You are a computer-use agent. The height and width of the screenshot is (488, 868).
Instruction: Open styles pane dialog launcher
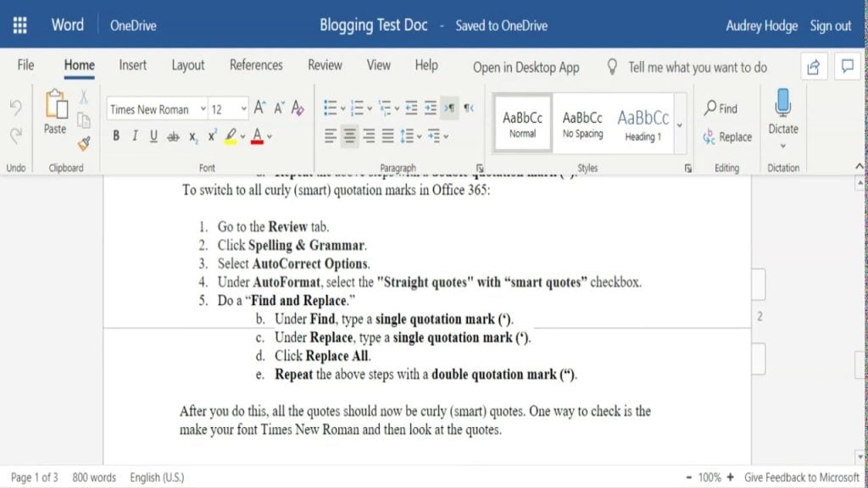coord(688,169)
